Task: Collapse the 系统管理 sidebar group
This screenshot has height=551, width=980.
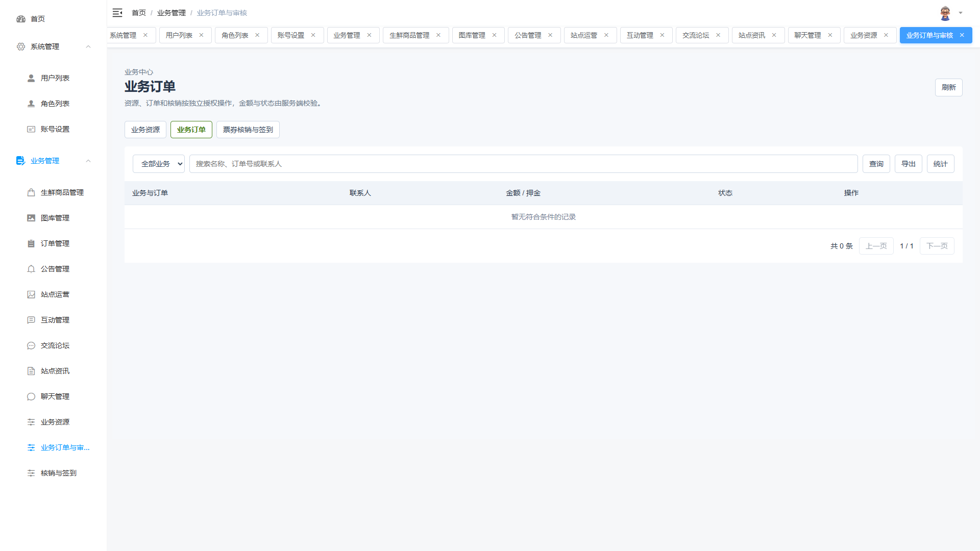Action: tap(88, 46)
